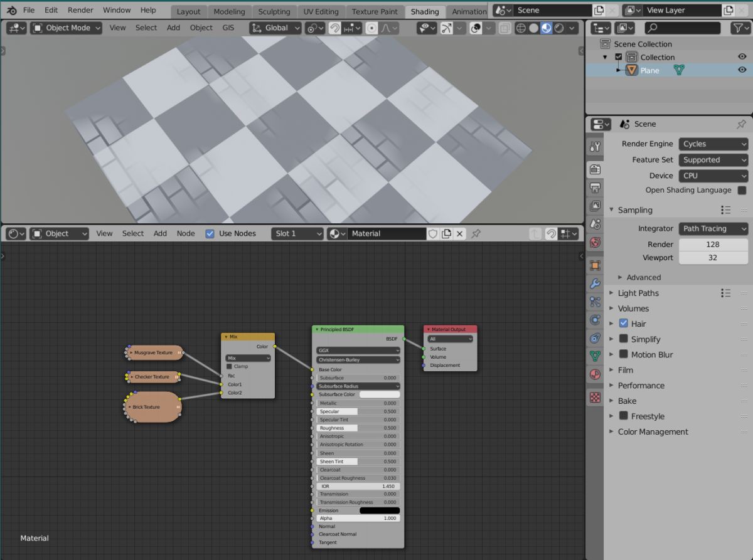
Task: Open the Integrator Path Tracing dropdown
Action: 713,229
